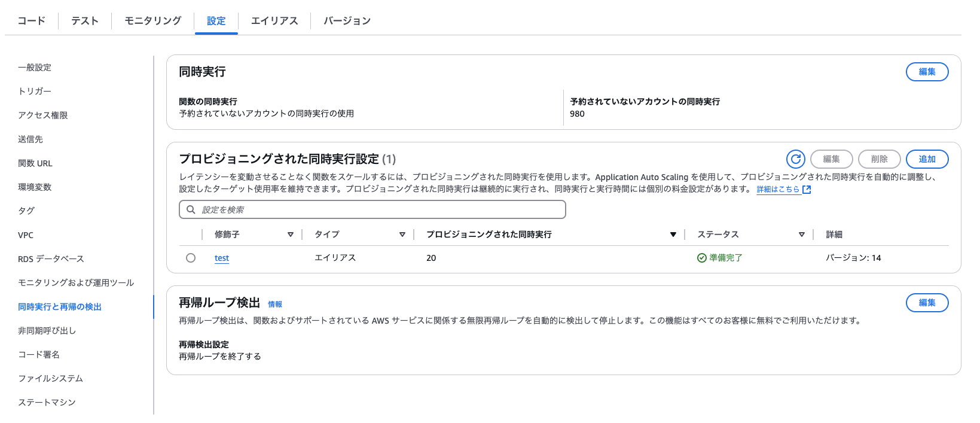Sort by the タイプ column arrow

click(402, 235)
